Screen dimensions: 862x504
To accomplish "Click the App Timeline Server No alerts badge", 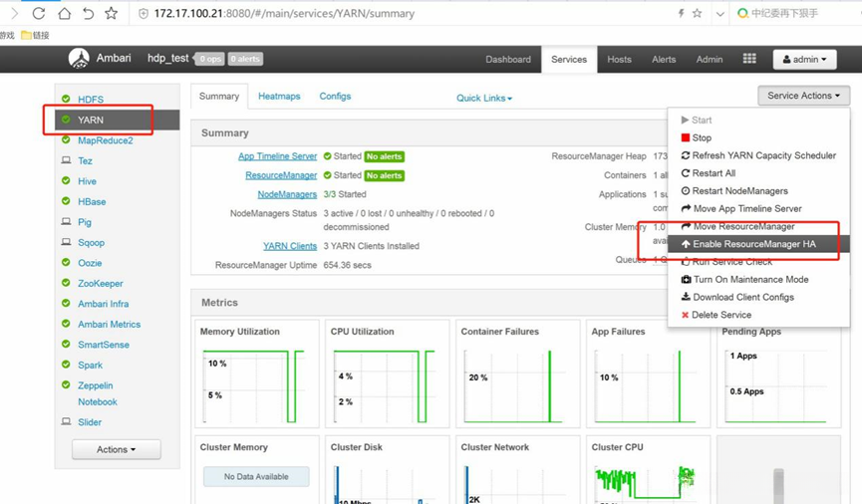I will pyautogui.click(x=385, y=156).
